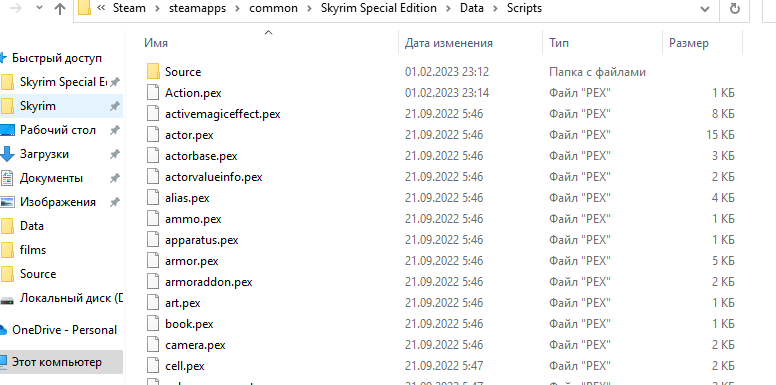Go to Skyrim Special Edition breadcrumb
Image resolution: width=776 pixels, height=385 pixels.
[379, 8]
